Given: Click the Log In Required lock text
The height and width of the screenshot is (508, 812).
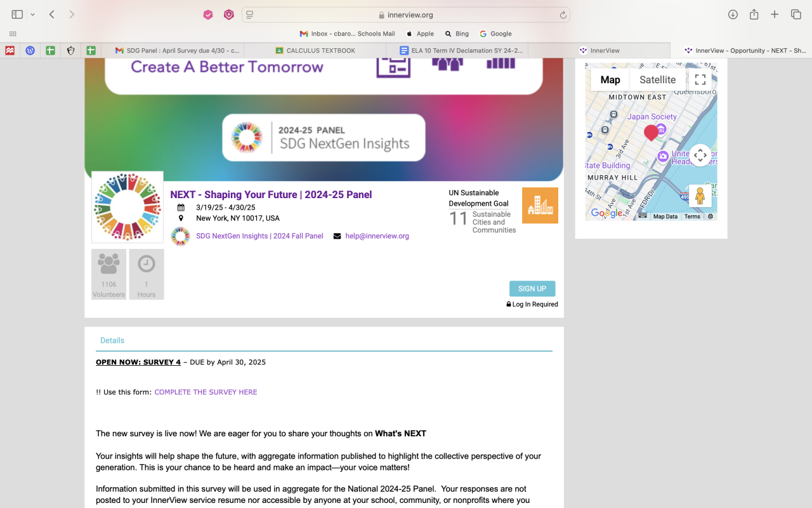Looking at the screenshot, I should (532, 304).
